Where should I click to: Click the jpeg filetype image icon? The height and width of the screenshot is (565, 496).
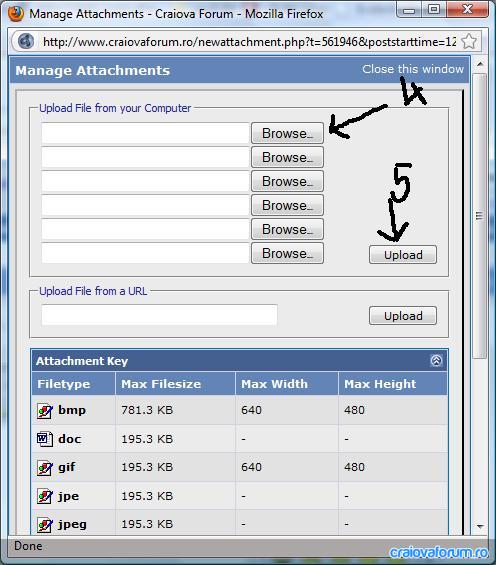tap(45, 525)
